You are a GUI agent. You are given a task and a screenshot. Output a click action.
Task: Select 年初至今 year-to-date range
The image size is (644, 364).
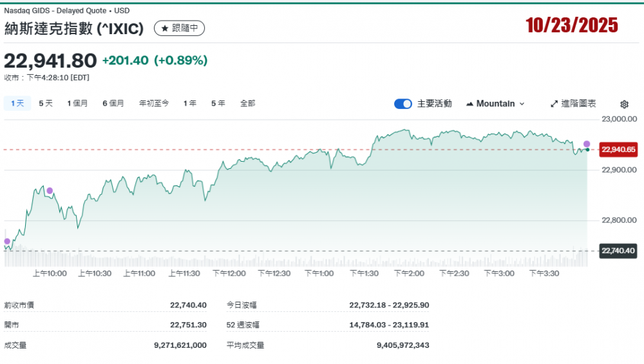point(154,103)
